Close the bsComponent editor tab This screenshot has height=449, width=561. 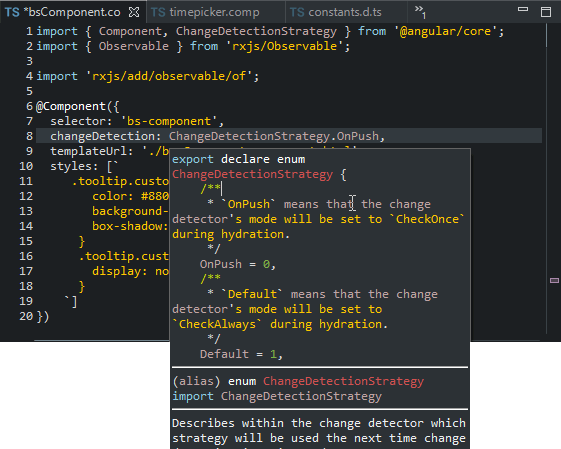pyautogui.click(x=134, y=13)
